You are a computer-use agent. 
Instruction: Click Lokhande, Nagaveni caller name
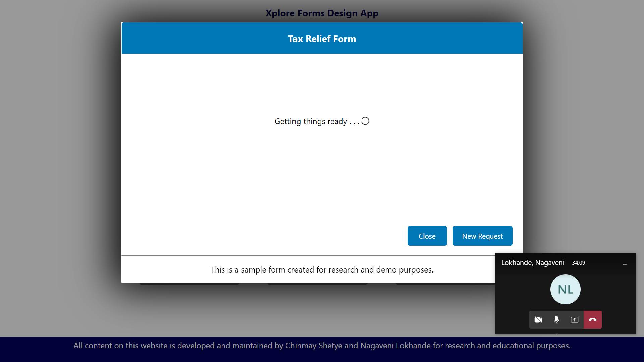click(x=533, y=263)
